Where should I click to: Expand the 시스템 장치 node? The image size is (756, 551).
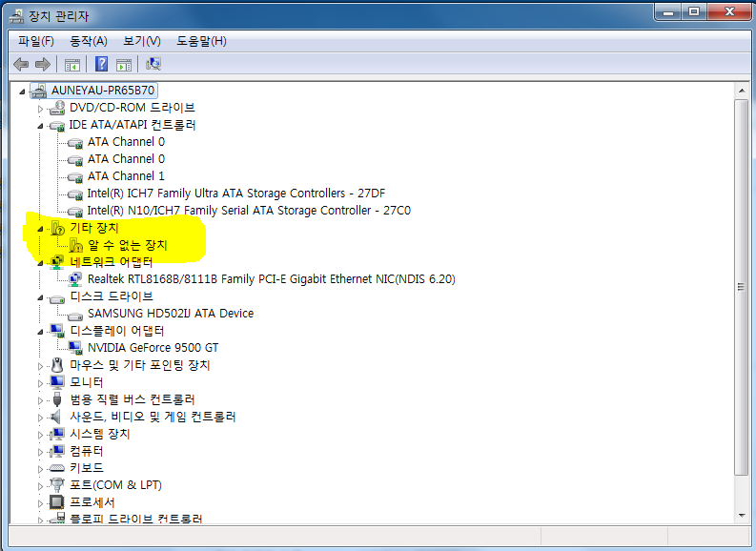(40, 435)
